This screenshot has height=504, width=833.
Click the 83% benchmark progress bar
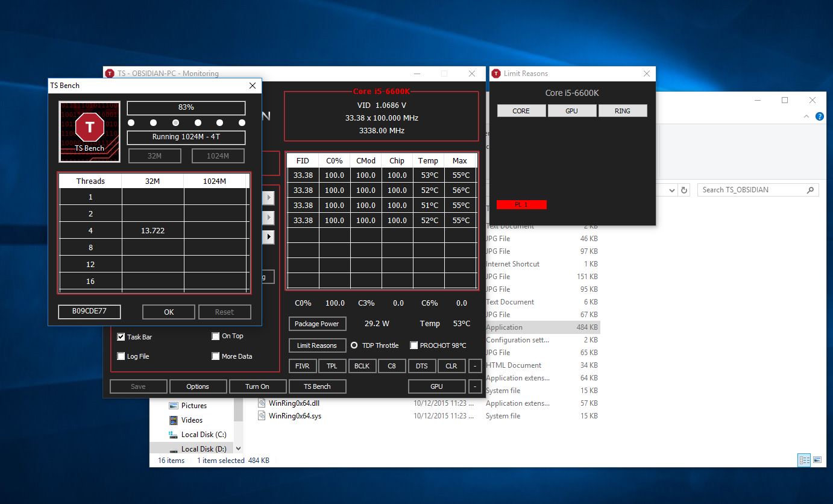(186, 107)
